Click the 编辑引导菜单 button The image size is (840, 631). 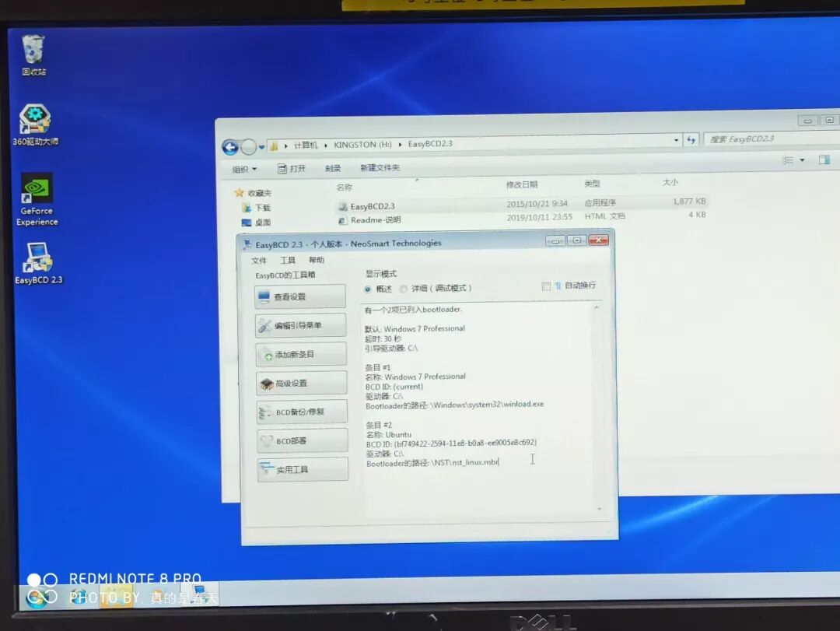(x=301, y=325)
